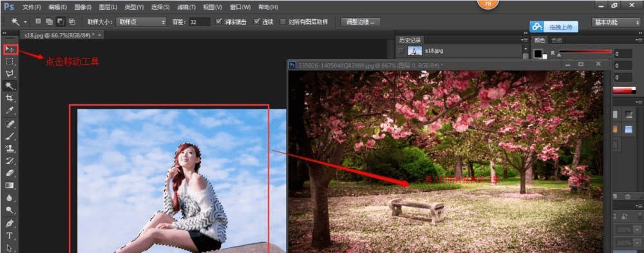This screenshot has width=644, height=253.
Task: Open the Color panel flyout menu
Action: pos(638,40)
